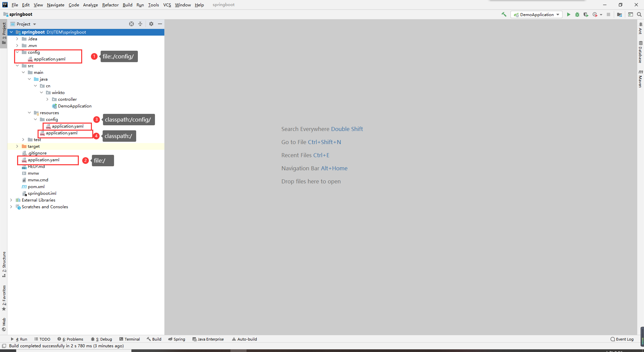
Task: Select DemoApplication class in project tree
Action: coord(74,106)
